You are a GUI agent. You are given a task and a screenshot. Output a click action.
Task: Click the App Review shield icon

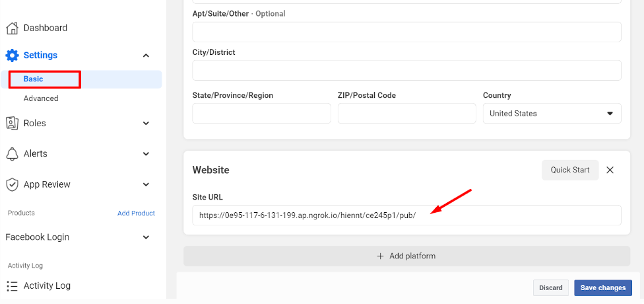point(11,184)
